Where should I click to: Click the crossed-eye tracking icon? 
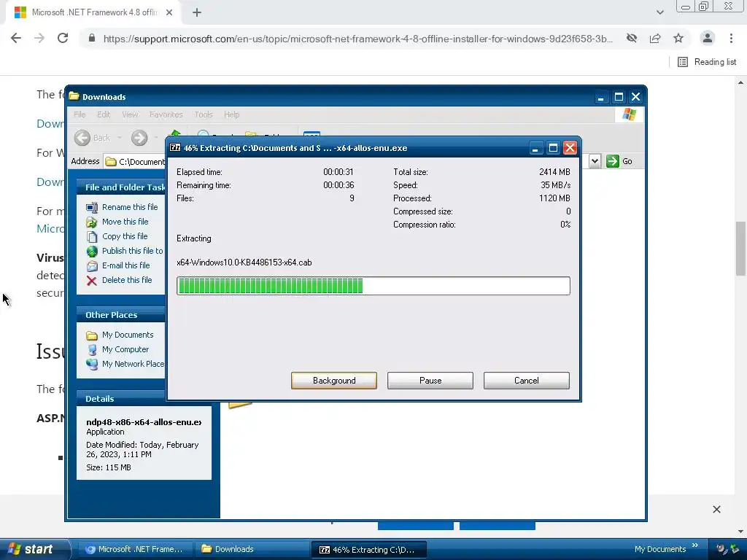click(x=632, y=38)
